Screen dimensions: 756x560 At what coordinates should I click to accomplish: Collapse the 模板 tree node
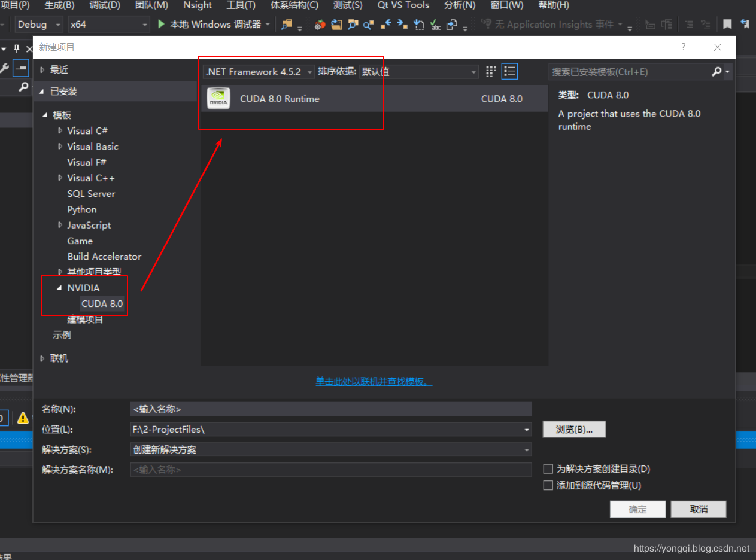point(45,115)
